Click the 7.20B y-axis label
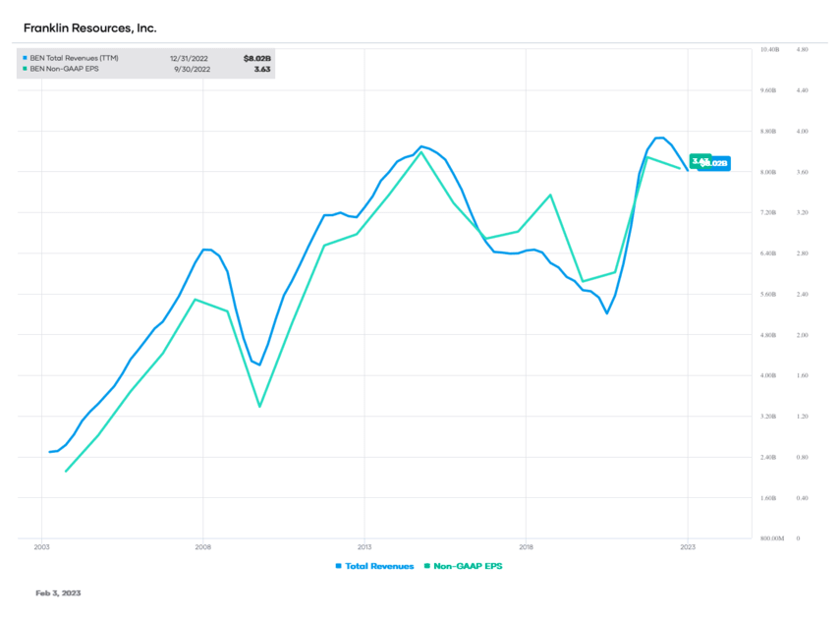 tap(768, 212)
